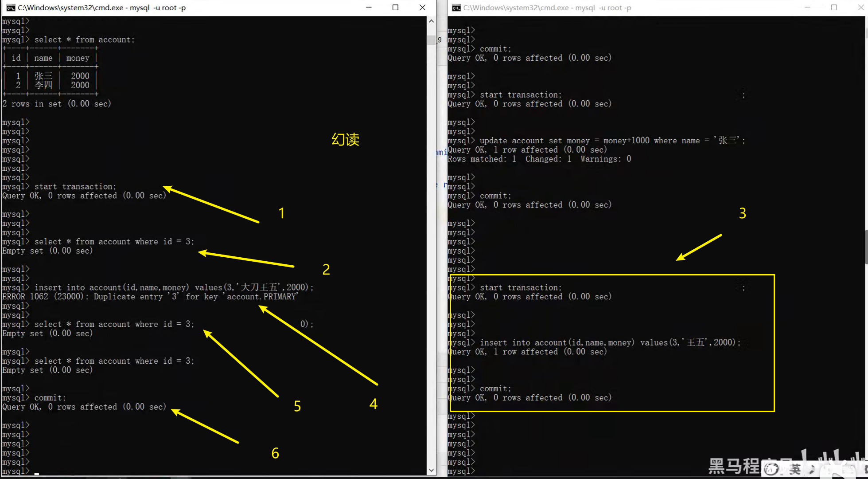Open left cmd window's system menu icon
The image size is (868, 479).
pos(10,8)
